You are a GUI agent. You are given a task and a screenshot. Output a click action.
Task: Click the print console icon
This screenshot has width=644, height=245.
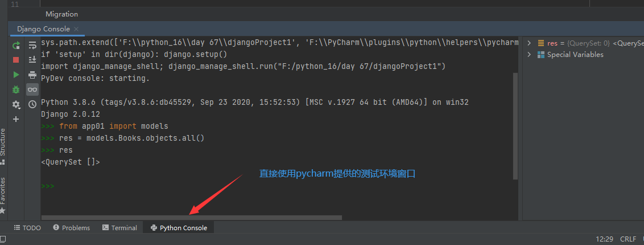32,75
